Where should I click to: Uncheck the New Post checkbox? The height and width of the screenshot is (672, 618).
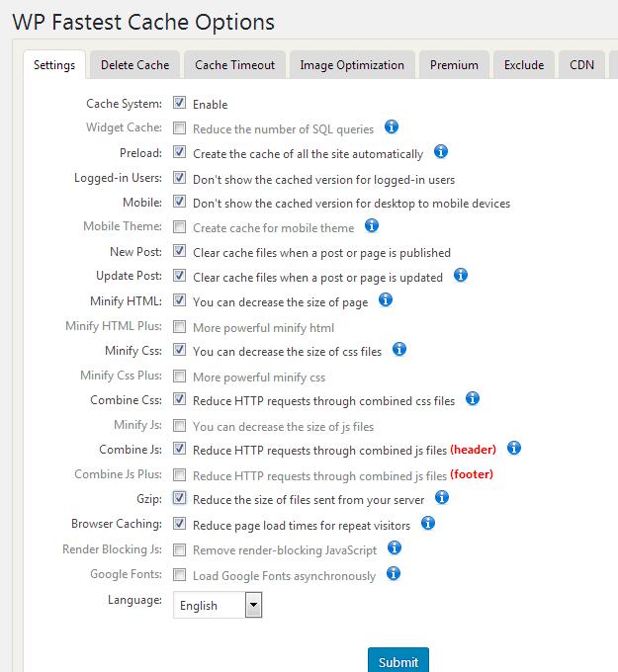[179, 251]
